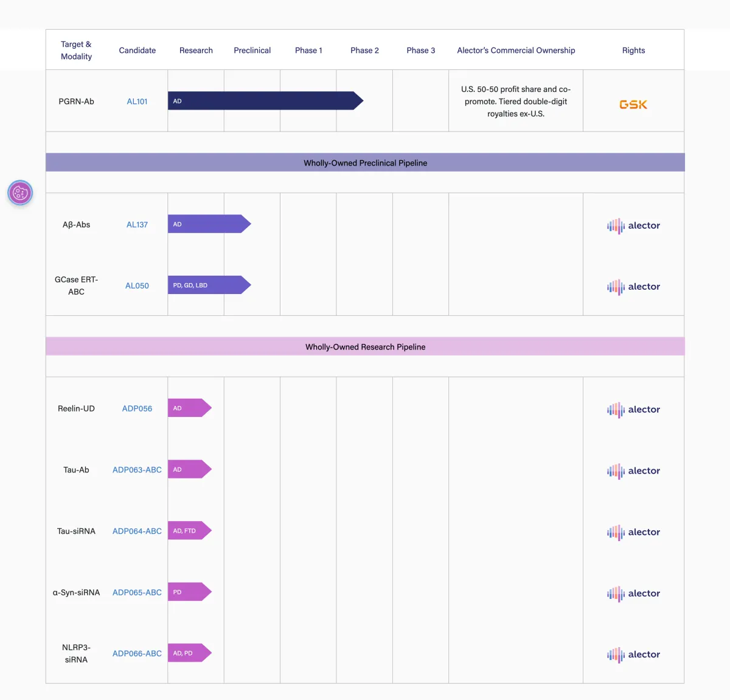Click the alector logo in AL137 row

tap(633, 226)
